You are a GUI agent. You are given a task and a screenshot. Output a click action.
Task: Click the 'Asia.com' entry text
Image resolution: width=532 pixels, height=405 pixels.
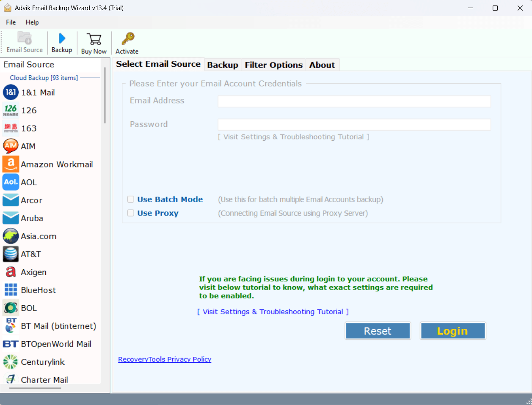point(39,236)
